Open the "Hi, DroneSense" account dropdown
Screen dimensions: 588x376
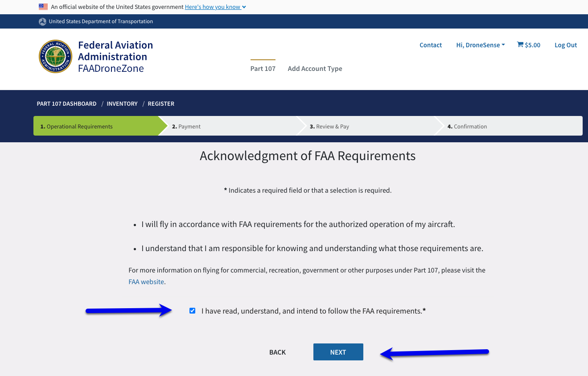pos(480,45)
